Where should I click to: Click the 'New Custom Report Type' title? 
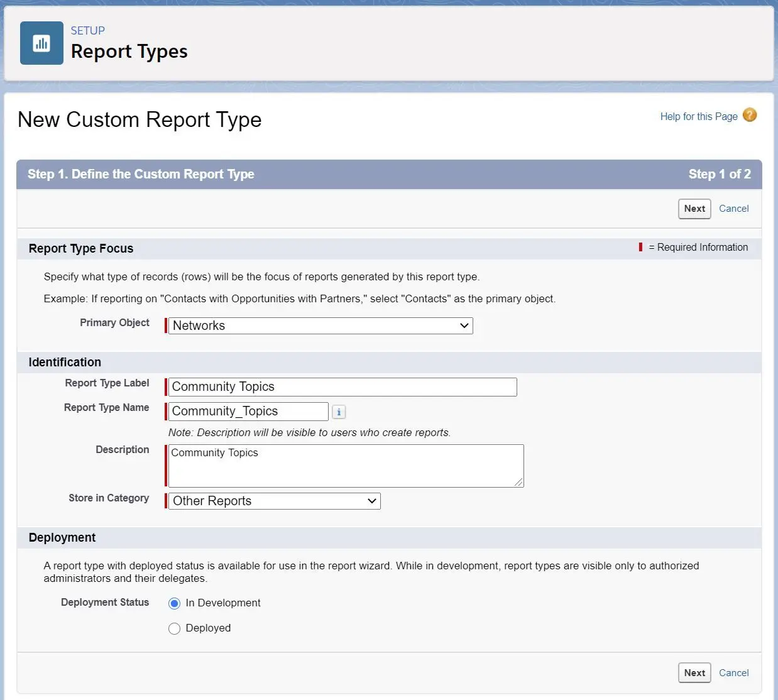click(140, 119)
